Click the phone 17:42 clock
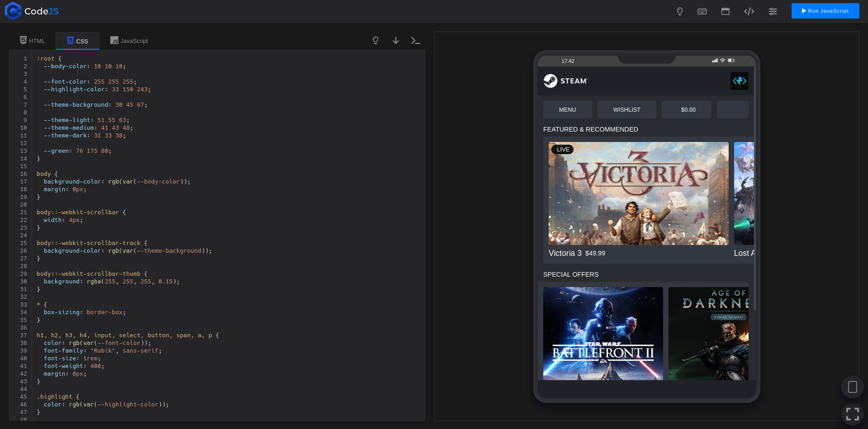 click(x=568, y=61)
